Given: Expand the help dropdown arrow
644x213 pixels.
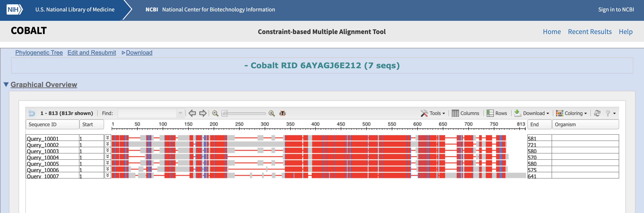Looking at the screenshot, I should [614, 113].
